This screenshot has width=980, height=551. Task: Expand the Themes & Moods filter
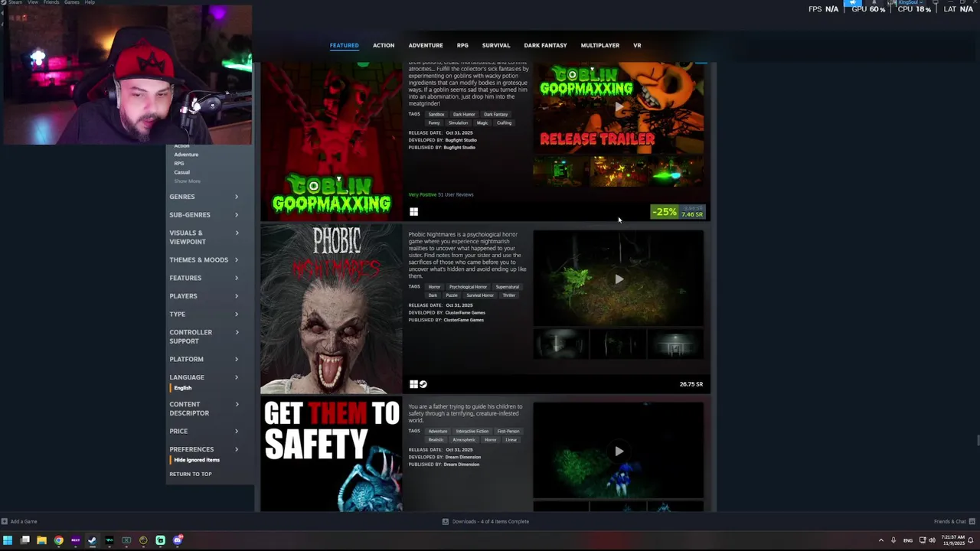[x=204, y=260]
